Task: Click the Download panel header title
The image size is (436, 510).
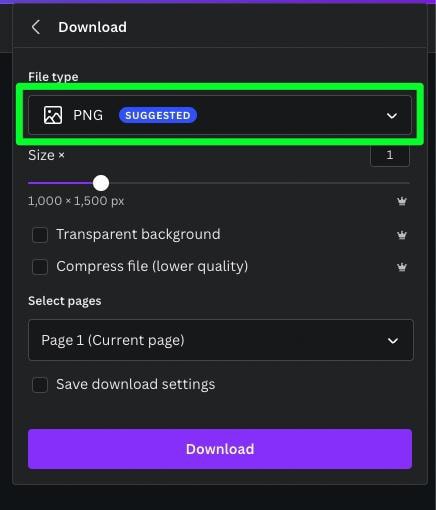Action: tap(92, 27)
